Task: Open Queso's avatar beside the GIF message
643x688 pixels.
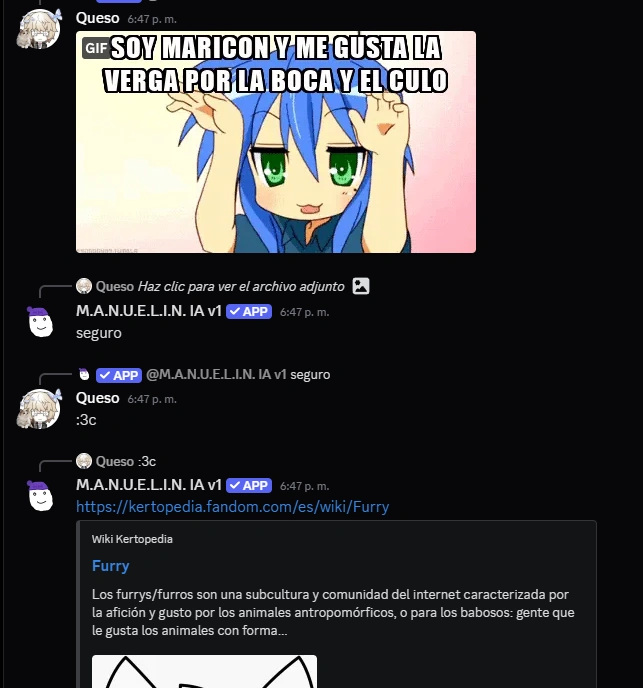Action: tap(39, 29)
